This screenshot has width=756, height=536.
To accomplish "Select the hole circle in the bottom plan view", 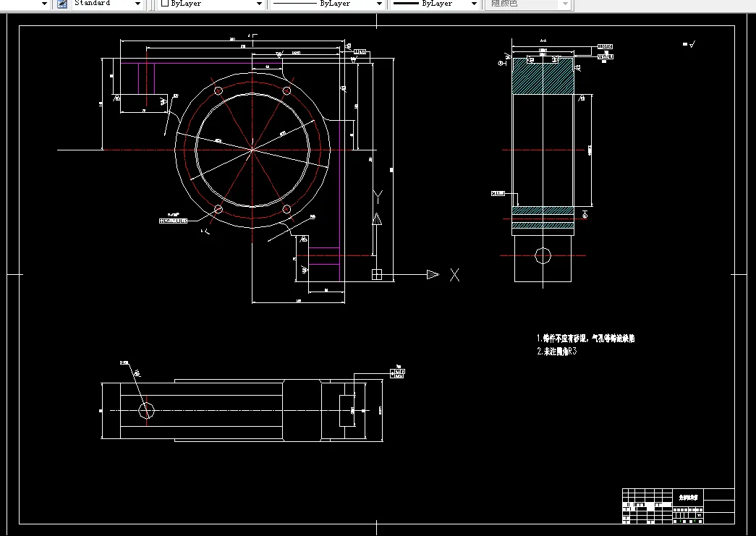I will coord(147,411).
